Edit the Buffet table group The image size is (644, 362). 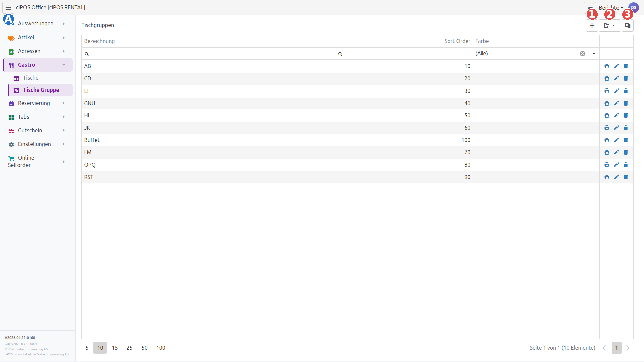tap(616, 140)
